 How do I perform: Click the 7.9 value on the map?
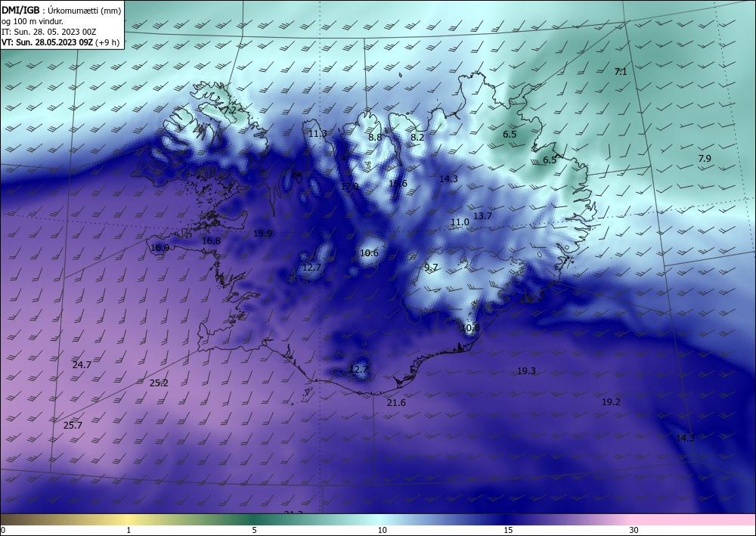705,158
